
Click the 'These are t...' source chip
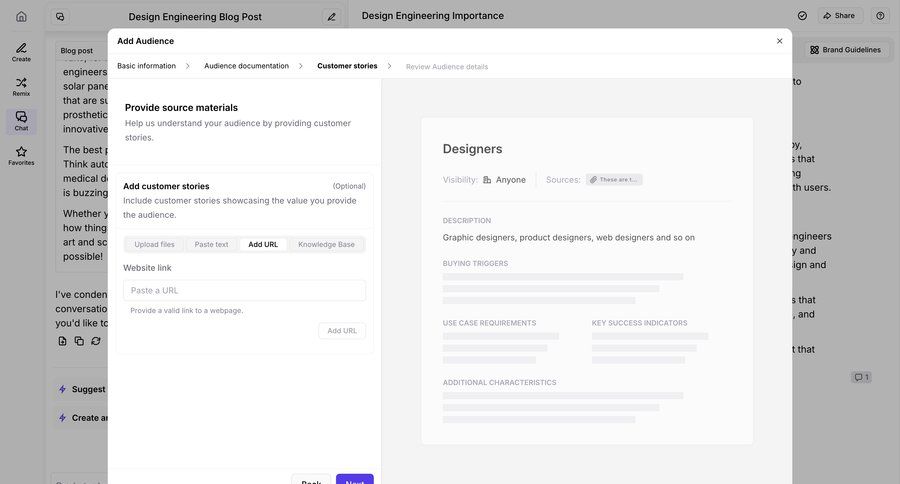614,180
